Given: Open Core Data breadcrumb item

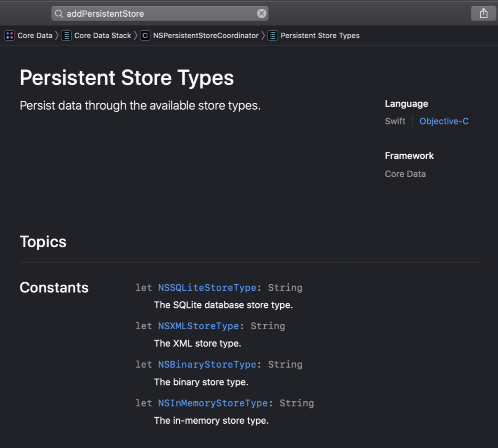Looking at the screenshot, I should click(x=35, y=36).
